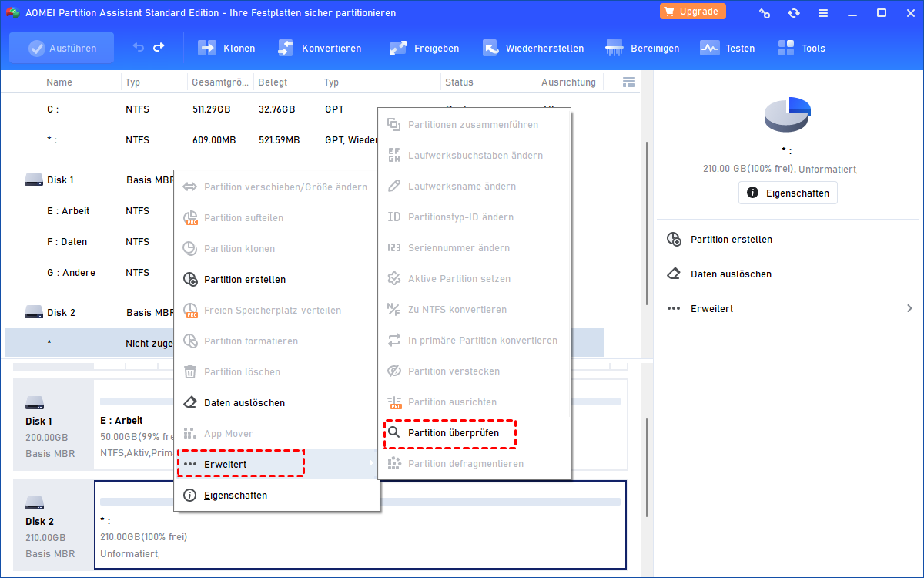Viewport: 924px width, 578px height.
Task: Toggle the partition list view icon
Action: point(628,82)
